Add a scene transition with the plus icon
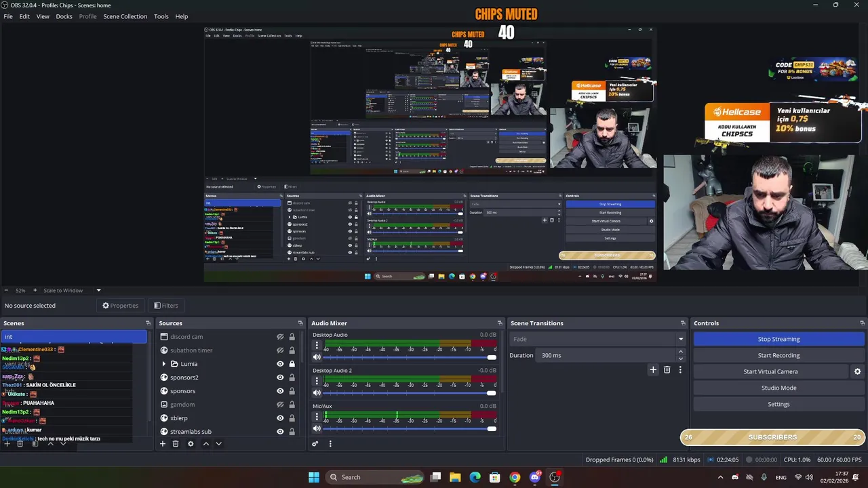Screen dimensions: 868x488 [x=653, y=369]
